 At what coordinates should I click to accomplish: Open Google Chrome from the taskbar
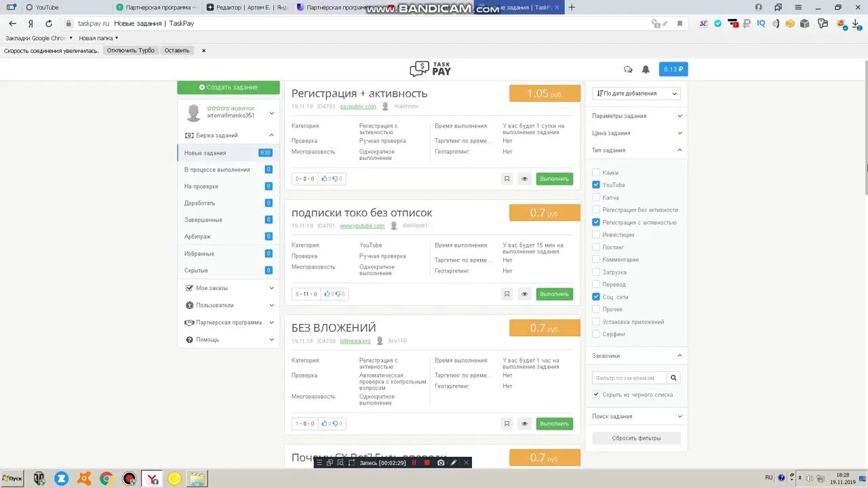click(106, 479)
